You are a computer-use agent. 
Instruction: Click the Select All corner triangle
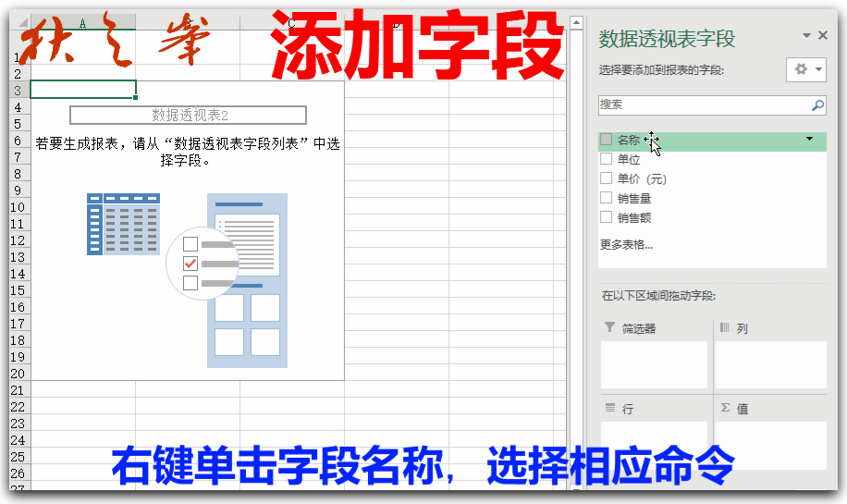click(23, 23)
